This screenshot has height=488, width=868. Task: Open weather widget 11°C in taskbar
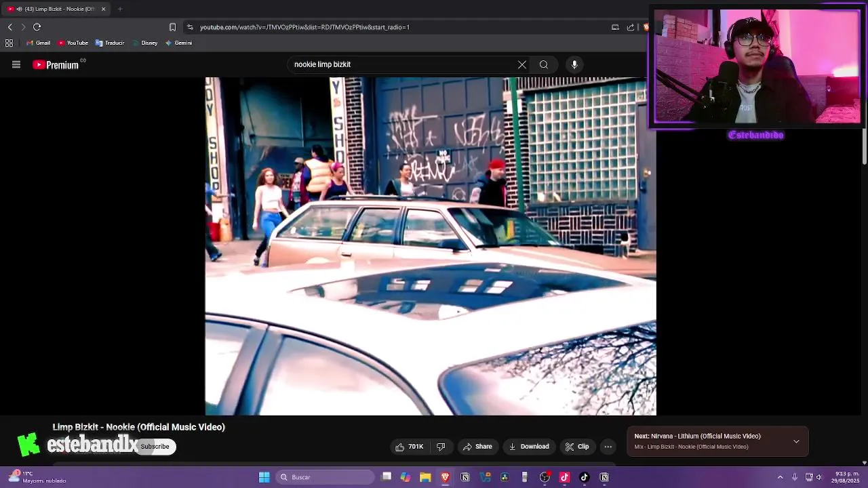pos(37,477)
